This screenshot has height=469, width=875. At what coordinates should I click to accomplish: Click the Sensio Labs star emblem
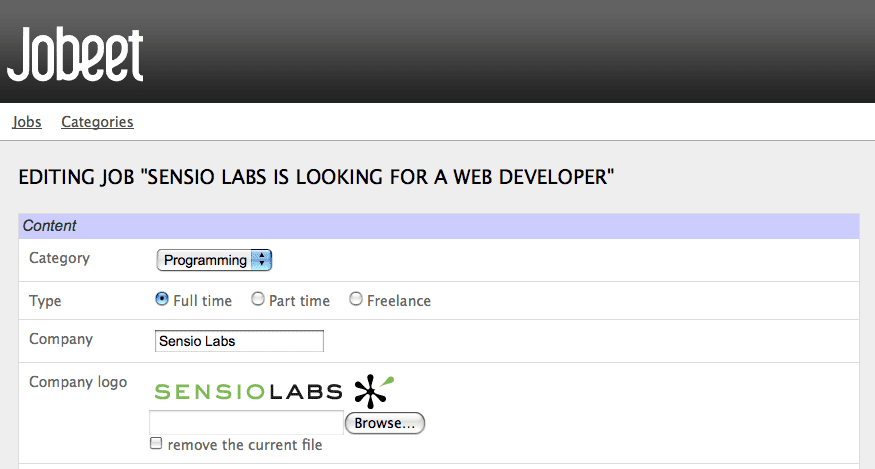tap(373, 391)
